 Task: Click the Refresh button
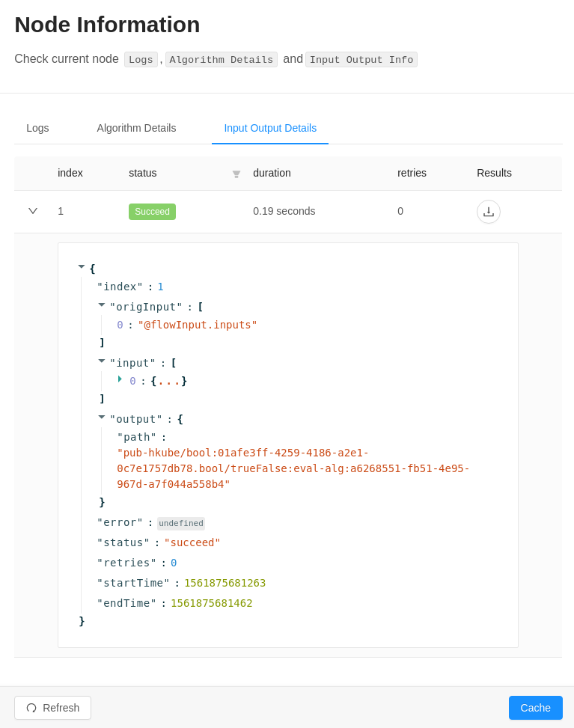point(52,708)
